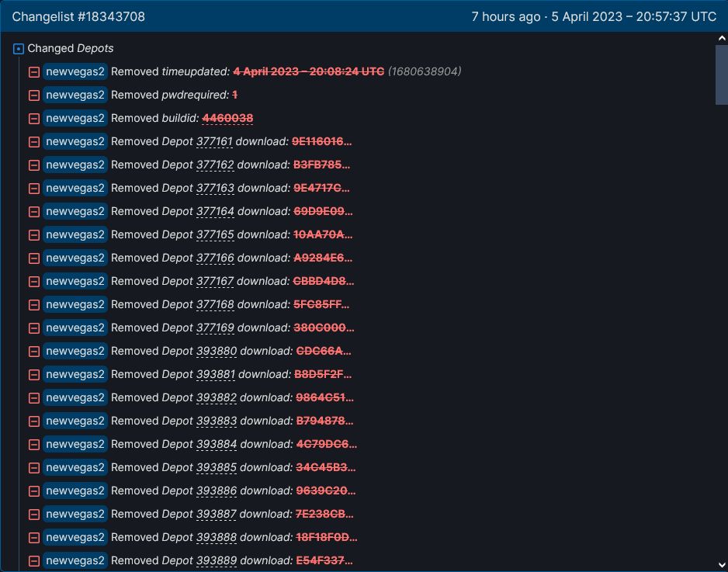Click the epoch value 1680638904
Viewport: 728px width, 572px height.
click(425, 71)
